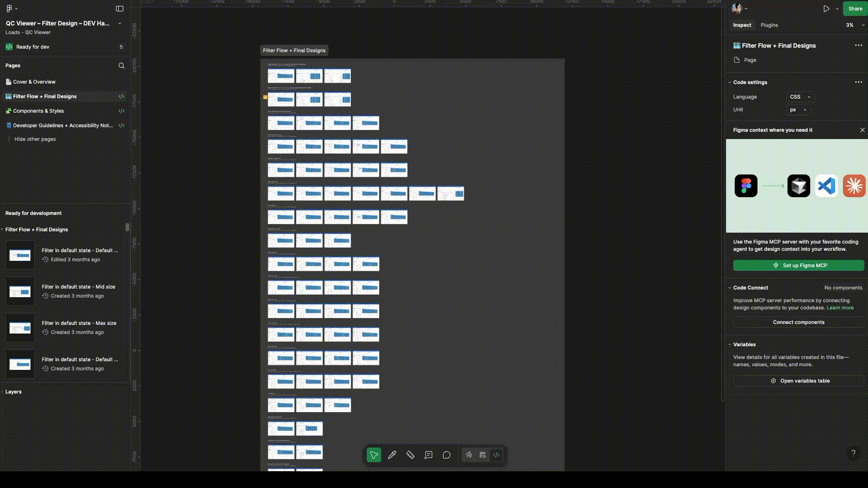
Task: Click the dev-ready code icon on the Filter Flow page
Action: click(x=121, y=96)
